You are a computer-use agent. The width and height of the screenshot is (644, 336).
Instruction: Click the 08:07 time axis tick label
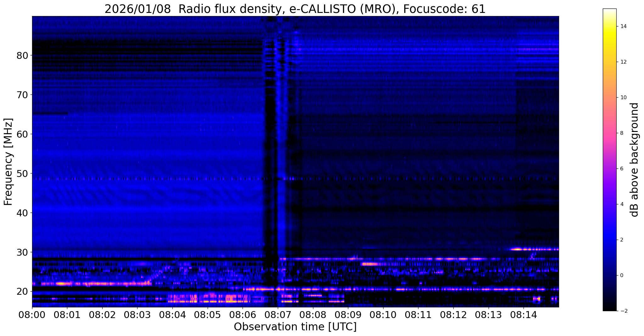pos(277,315)
